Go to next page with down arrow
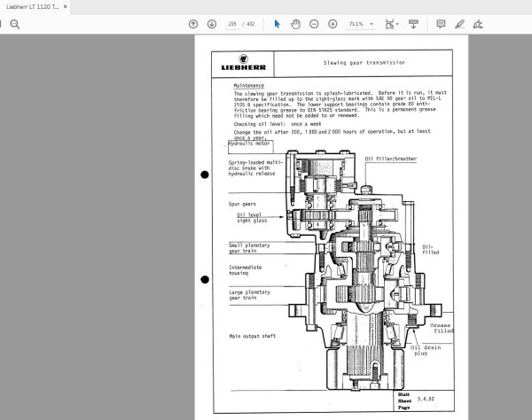532x420 pixels. click(211, 24)
